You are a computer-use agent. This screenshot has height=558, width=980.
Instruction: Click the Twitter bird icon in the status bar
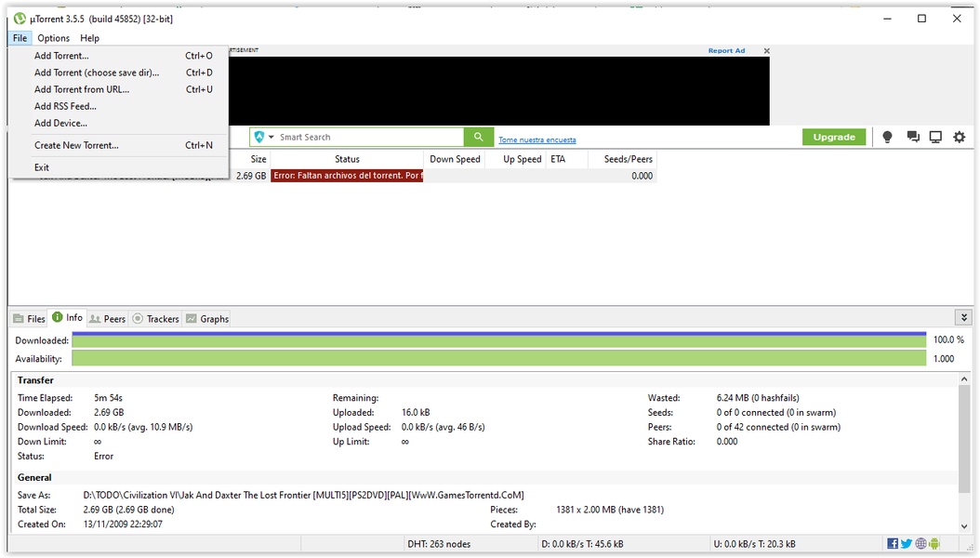click(907, 544)
